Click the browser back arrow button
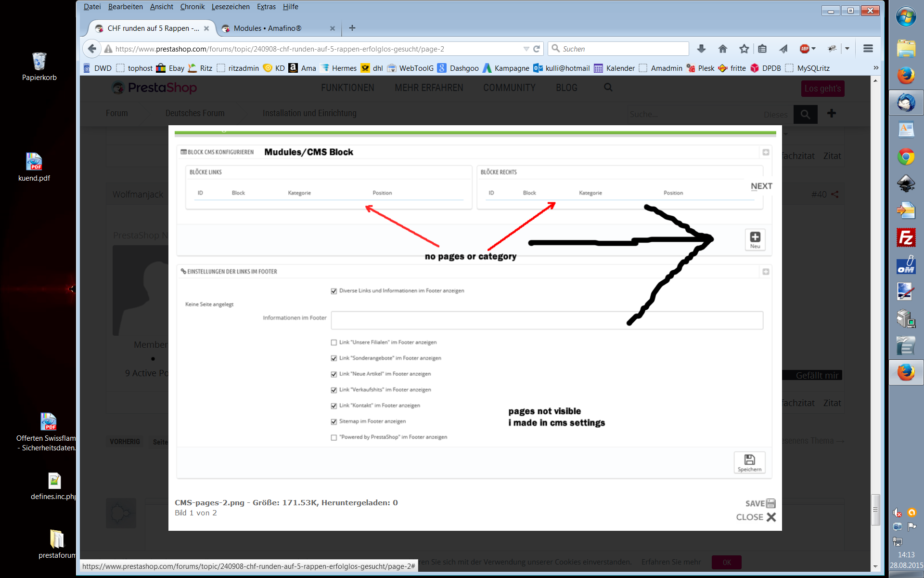This screenshot has width=924, height=578. tap(92, 49)
